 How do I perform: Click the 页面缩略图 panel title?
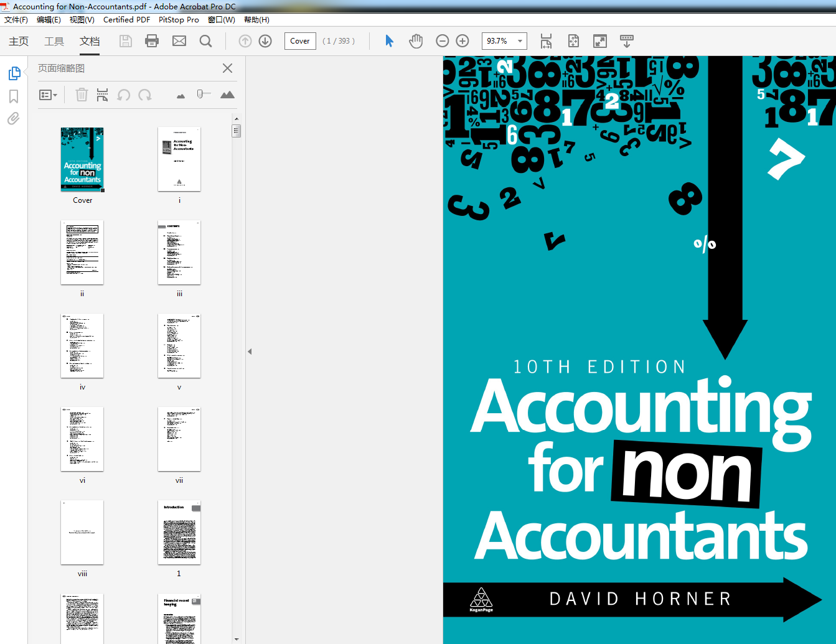click(61, 68)
